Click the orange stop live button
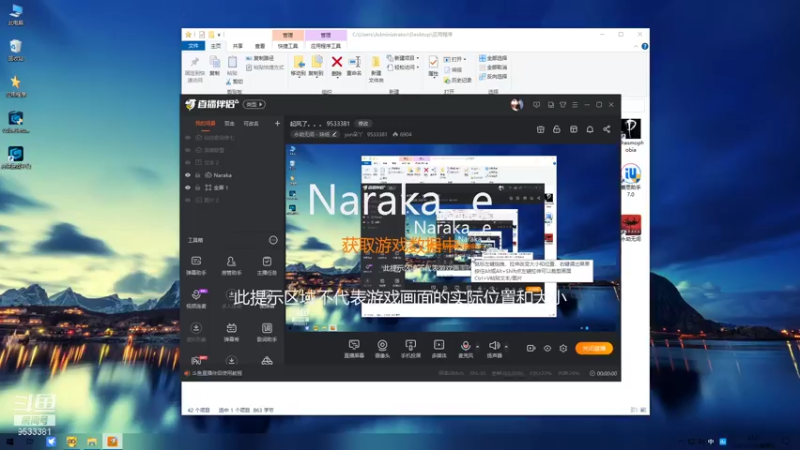 point(594,348)
